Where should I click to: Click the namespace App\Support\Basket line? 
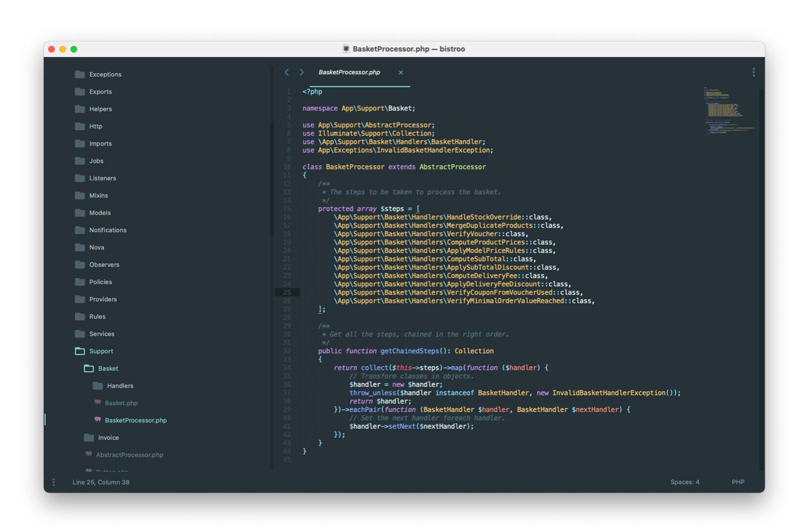click(x=359, y=108)
